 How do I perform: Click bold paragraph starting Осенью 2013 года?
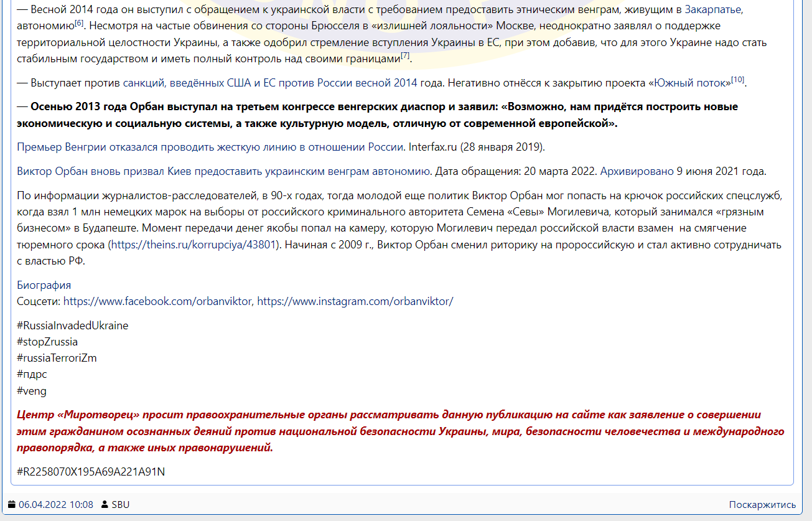pyautogui.click(x=377, y=115)
